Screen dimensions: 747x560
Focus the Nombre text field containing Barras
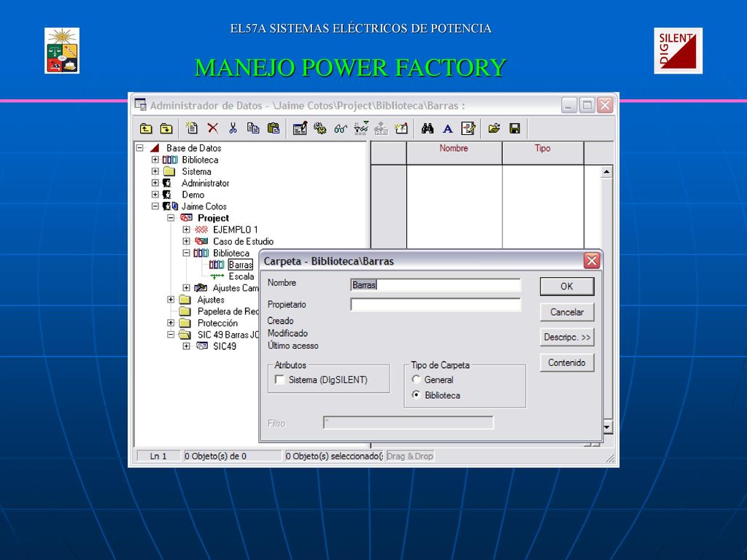(436, 285)
